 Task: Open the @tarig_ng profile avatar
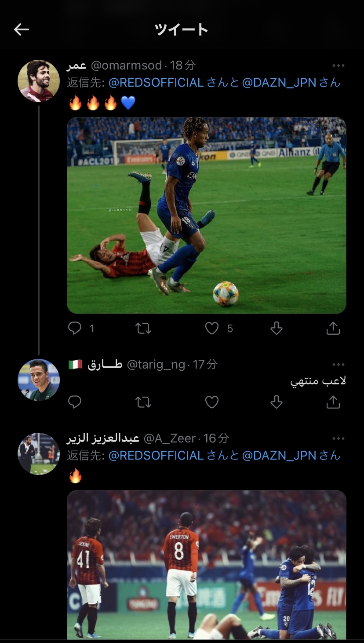(39, 380)
